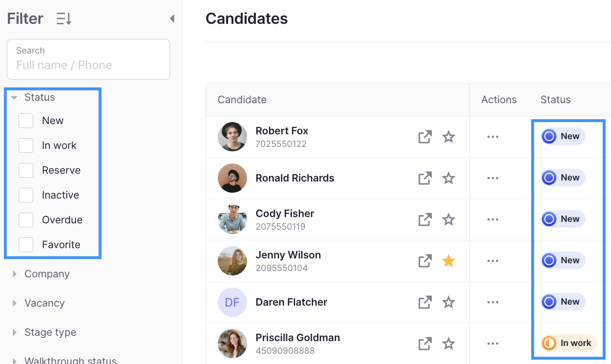
Task: Select Jenny Wilson's name in the list
Action: (288, 255)
